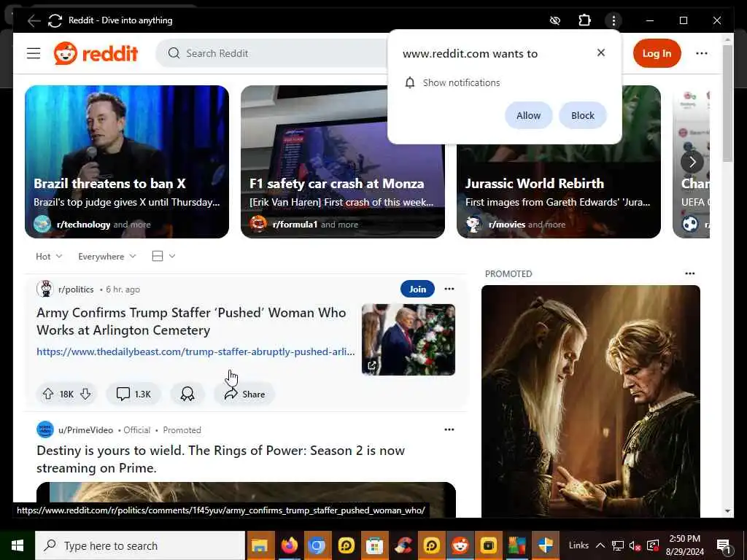
Task: Show hidden system tray icons
Action: coord(600,545)
